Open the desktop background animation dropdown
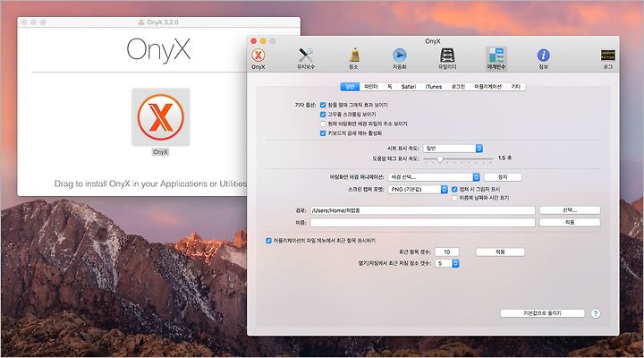 (434, 177)
